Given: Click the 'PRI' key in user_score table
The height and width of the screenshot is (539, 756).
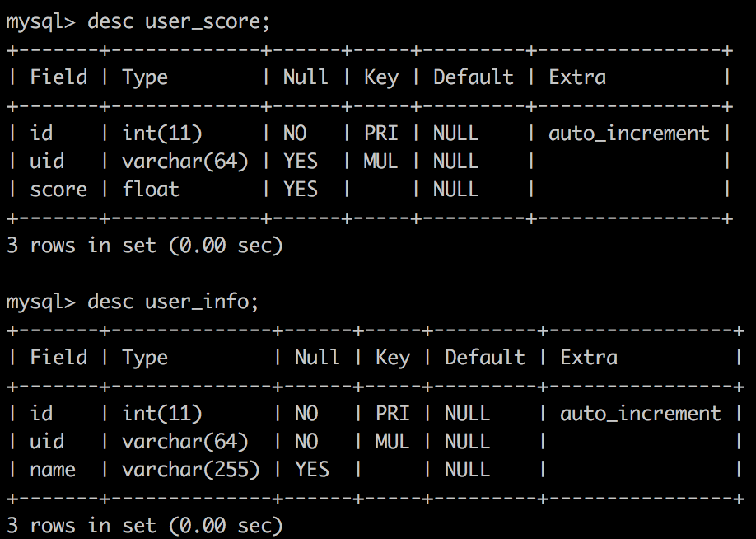Looking at the screenshot, I should [380, 134].
